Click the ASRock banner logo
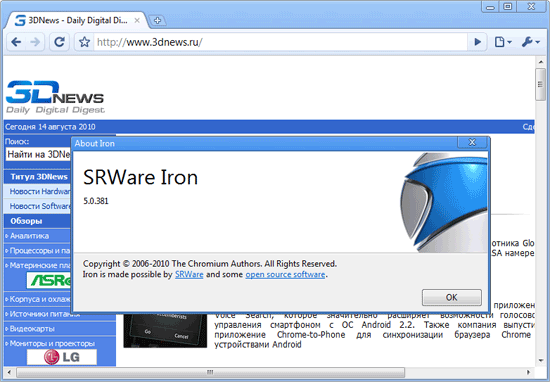 [49, 280]
